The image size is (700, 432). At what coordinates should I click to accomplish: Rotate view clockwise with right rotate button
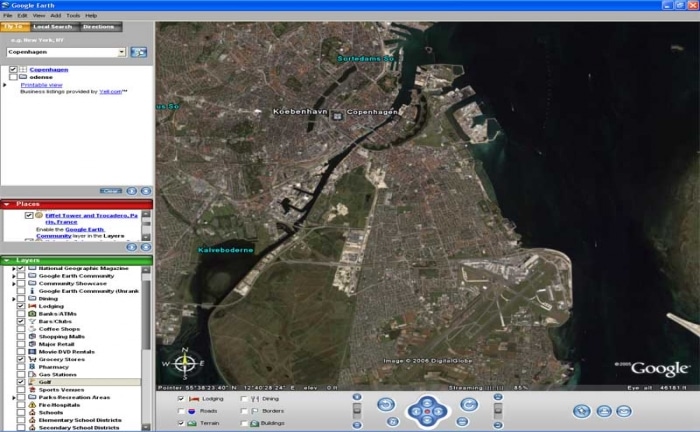tap(468, 403)
